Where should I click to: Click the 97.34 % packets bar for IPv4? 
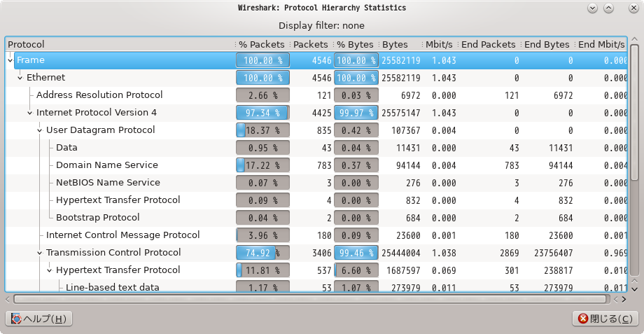pyautogui.click(x=263, y=113)
